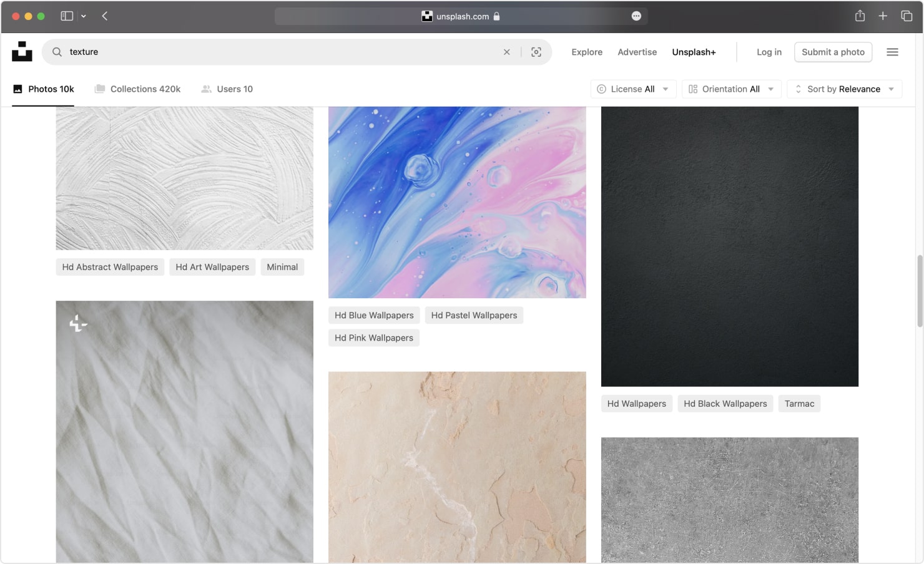Select the Tarmac tag
The width and height of the screenshot is (924, 564).
799,404
